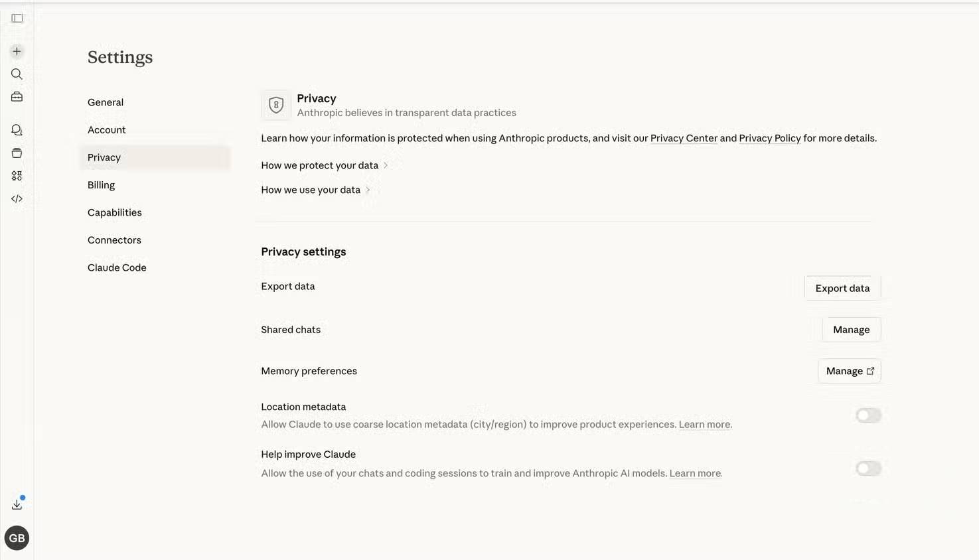The image size is (979, 560).
Task: Open the search magnifier icon
Action: point(17,74)
